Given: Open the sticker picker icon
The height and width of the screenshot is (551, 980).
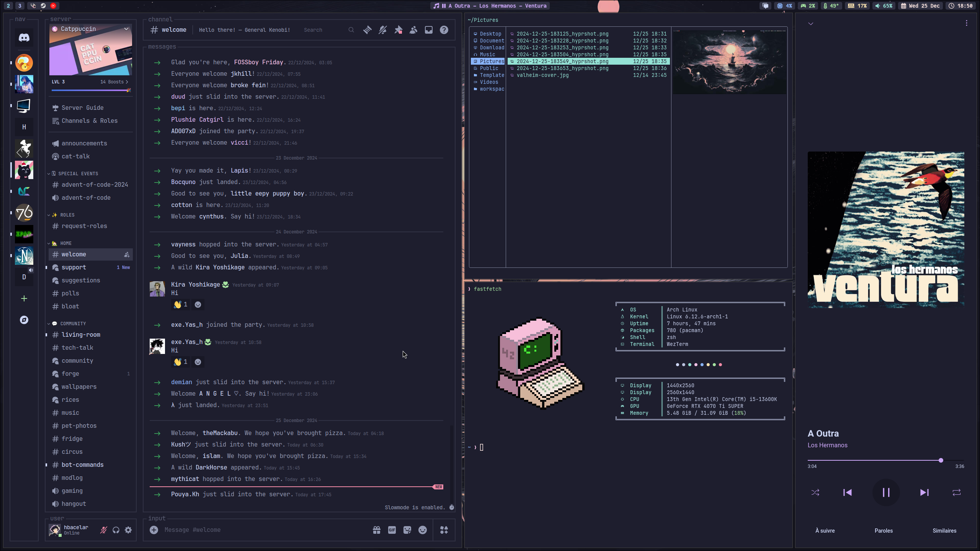Looking at the screenshot, I should point(407,530).
